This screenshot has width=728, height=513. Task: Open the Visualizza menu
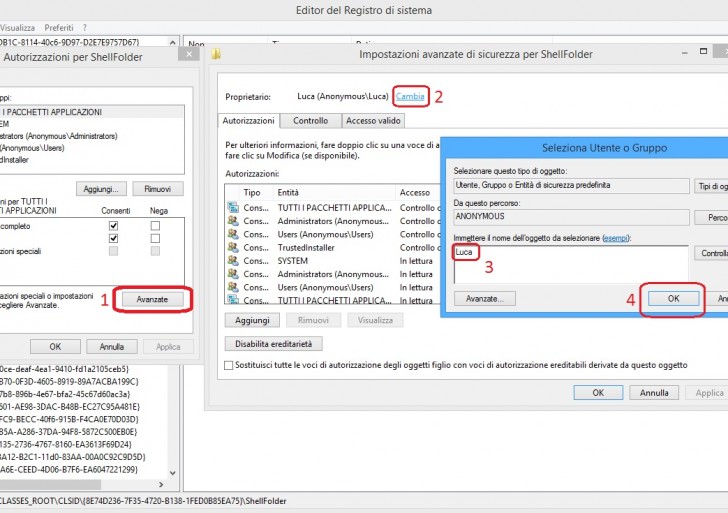[x=17, y=28]
